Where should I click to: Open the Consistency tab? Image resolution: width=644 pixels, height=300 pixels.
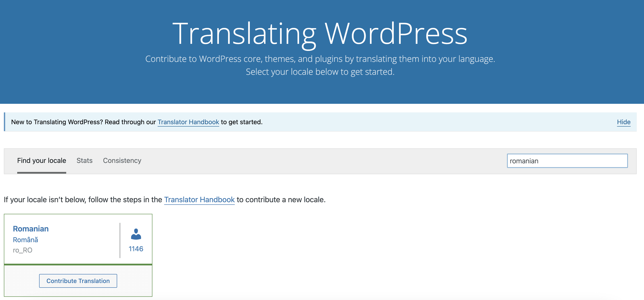click(122, 161)
